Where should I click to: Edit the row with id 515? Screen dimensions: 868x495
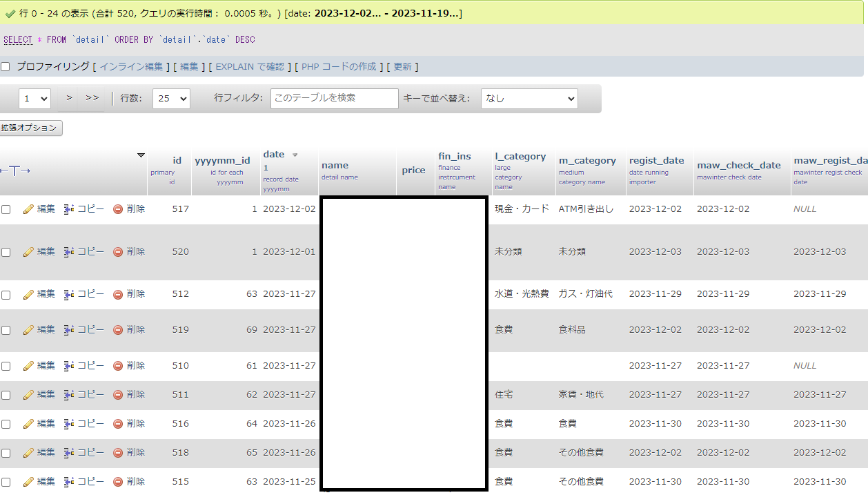[39, 481]
